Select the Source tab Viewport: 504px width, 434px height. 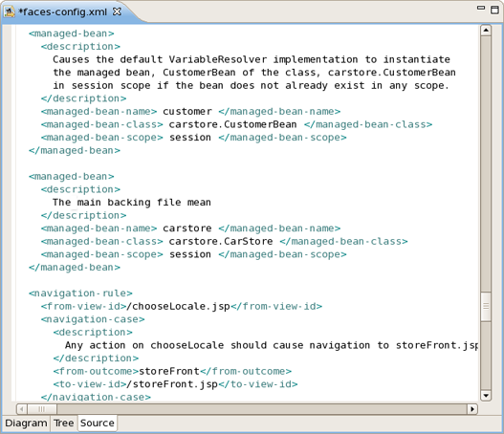click(x=98, y=423)
